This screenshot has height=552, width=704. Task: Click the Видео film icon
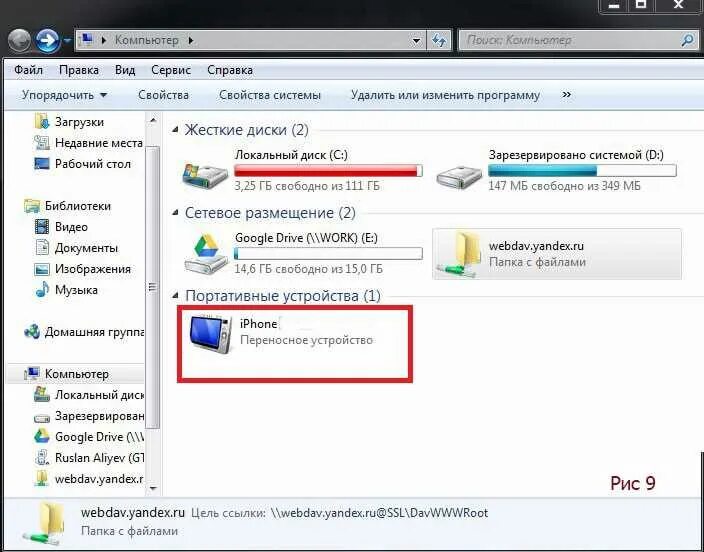pyautogui.click(x=42, y=227)
